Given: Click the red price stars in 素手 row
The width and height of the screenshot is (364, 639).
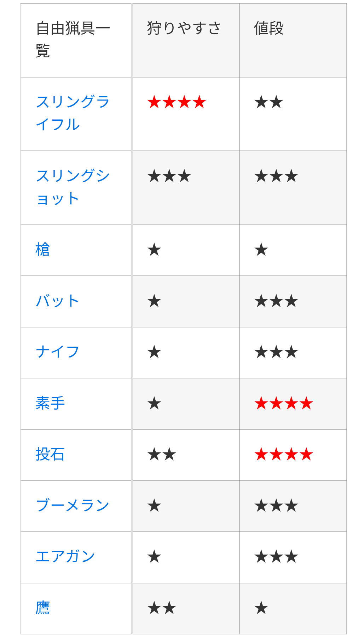Looking at the screenshot, I should 284,403.
